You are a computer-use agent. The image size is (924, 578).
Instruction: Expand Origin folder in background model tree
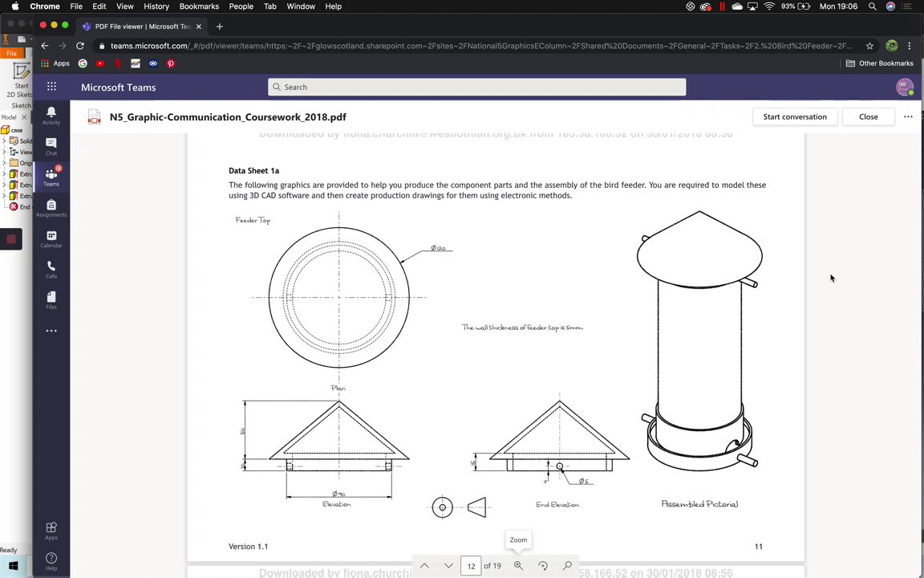click(x=4, y=163)
